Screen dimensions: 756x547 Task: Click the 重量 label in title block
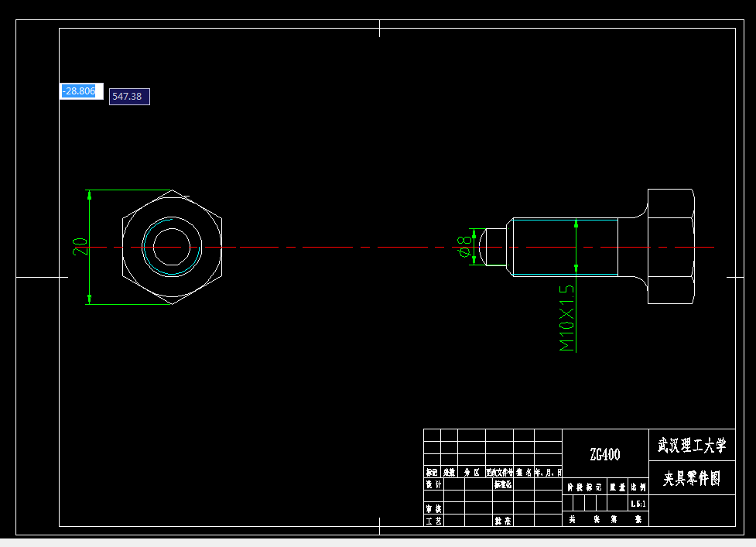(617, 487)
